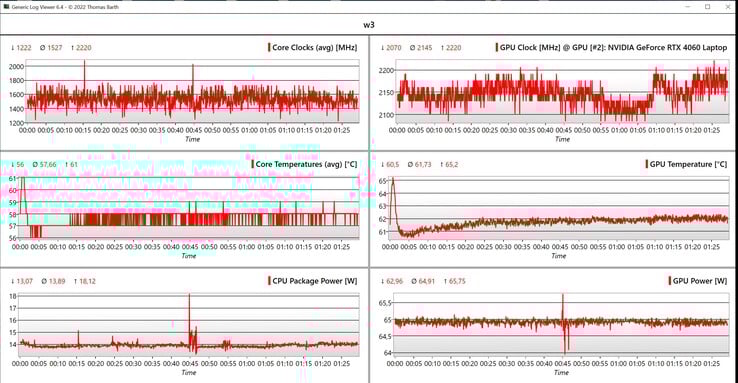Click the GPU Power minimum value 62,96
The image size is (738, 383).
[x=392, y=281]
